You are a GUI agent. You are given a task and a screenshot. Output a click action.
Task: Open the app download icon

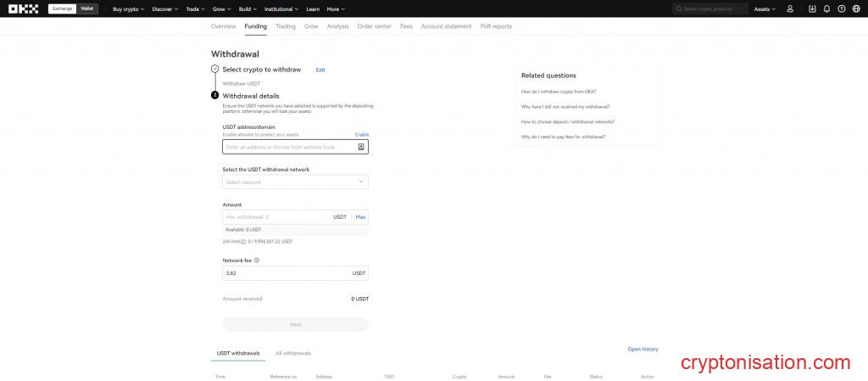813,8
